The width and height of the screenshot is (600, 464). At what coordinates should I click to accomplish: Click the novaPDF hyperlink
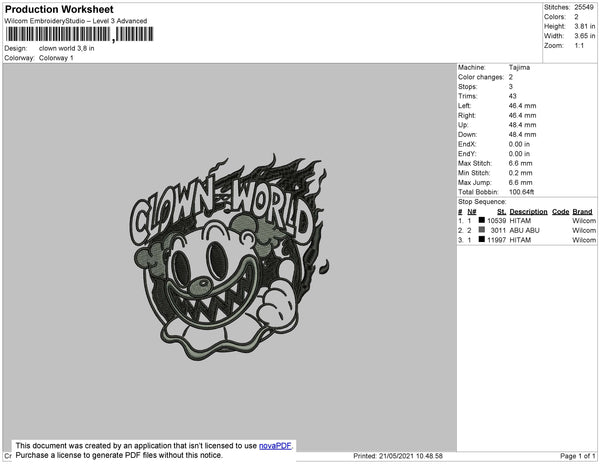pyautogui.click(x=275, y=446)
